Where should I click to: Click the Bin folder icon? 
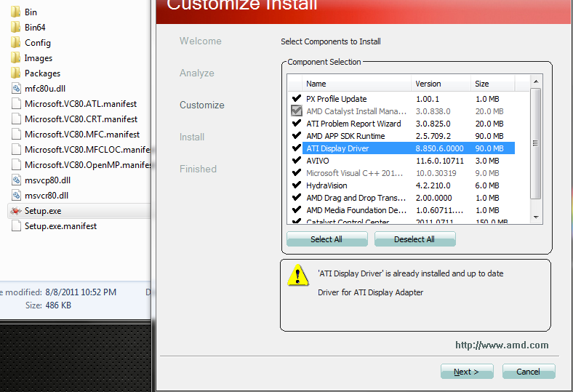[x=16, y=12]
